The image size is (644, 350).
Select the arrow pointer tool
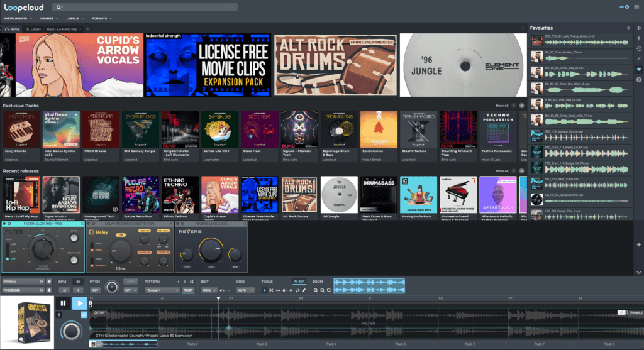[x=264, y=290]
